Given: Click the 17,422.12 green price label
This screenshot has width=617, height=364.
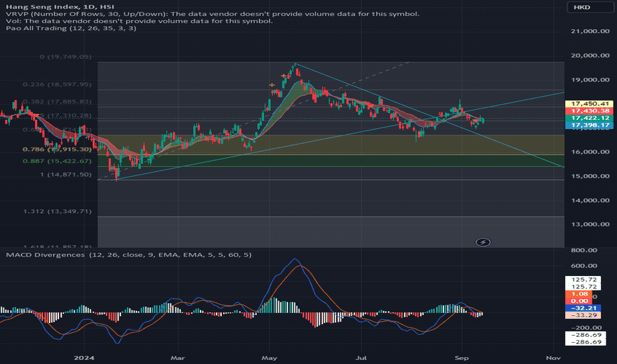Looking at the screenshot, I should pyautogui.click(x=589, y=118).
